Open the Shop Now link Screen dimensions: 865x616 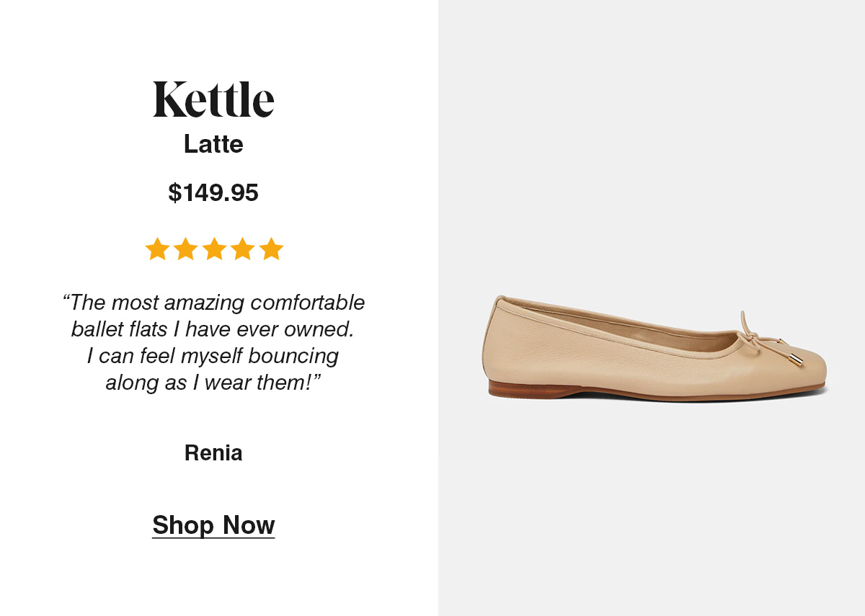213,525
